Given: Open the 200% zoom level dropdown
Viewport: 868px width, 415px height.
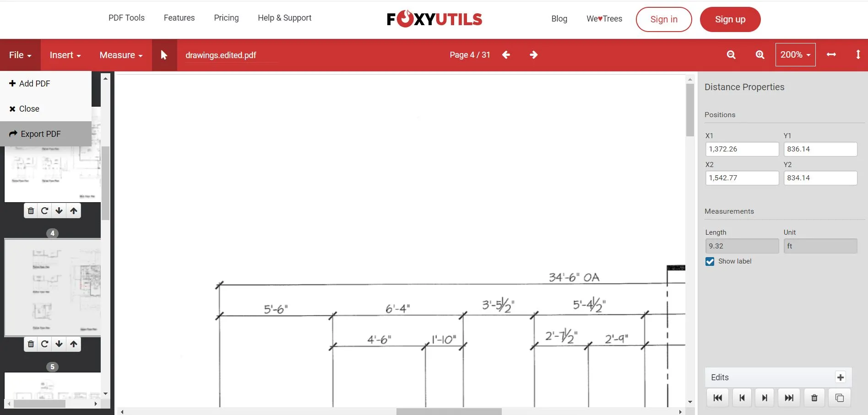Looking at the screenshot, I should click(x=795, y=54).
